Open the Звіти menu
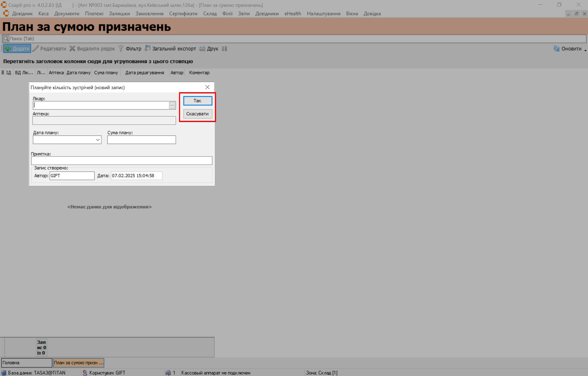 (x=244, y=14)
